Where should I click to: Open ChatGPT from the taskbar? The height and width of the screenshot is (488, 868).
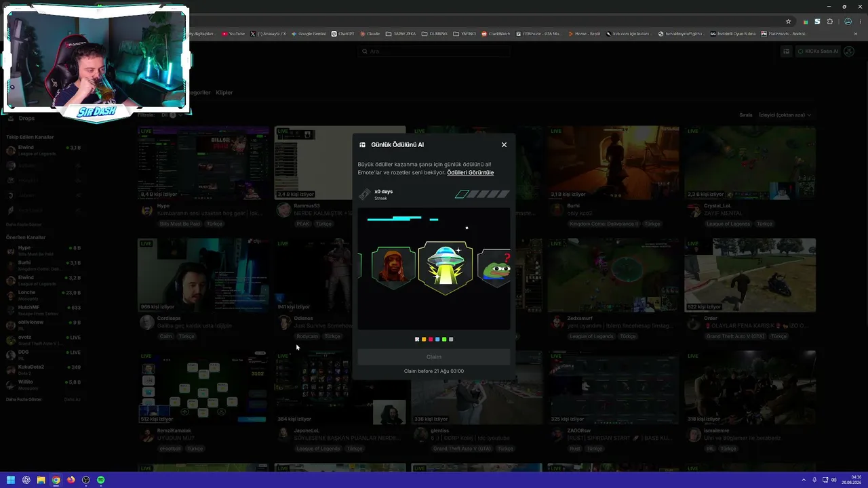26,480
